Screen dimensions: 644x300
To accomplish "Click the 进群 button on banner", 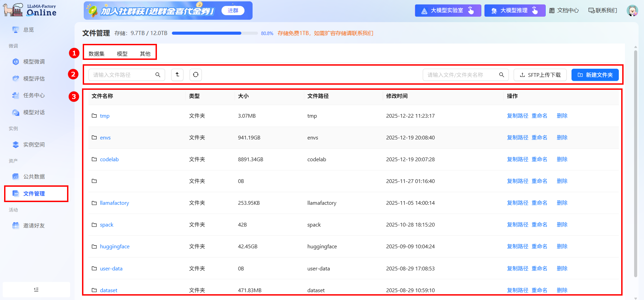I will coord(233,11).
